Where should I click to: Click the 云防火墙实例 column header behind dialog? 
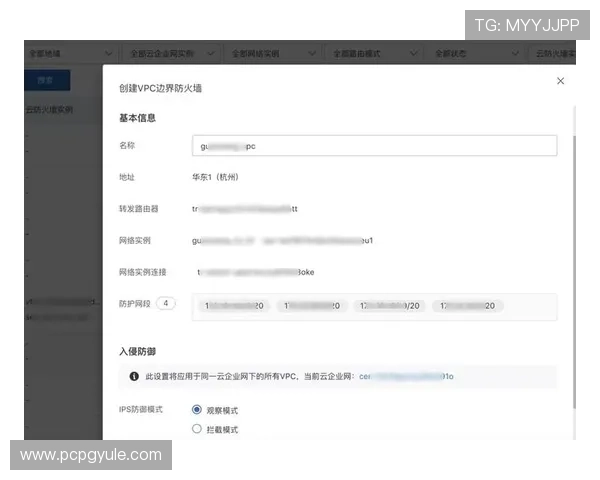click(49, 110)
